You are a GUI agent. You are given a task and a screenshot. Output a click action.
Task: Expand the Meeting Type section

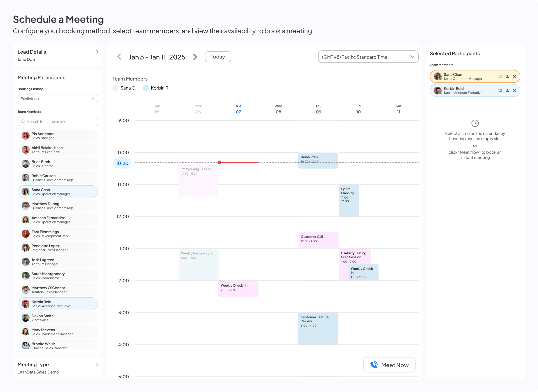[x=97, y=364]
